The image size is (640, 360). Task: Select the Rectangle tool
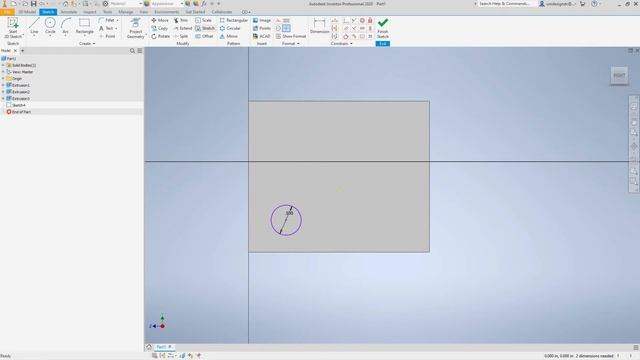pos(84,27)
